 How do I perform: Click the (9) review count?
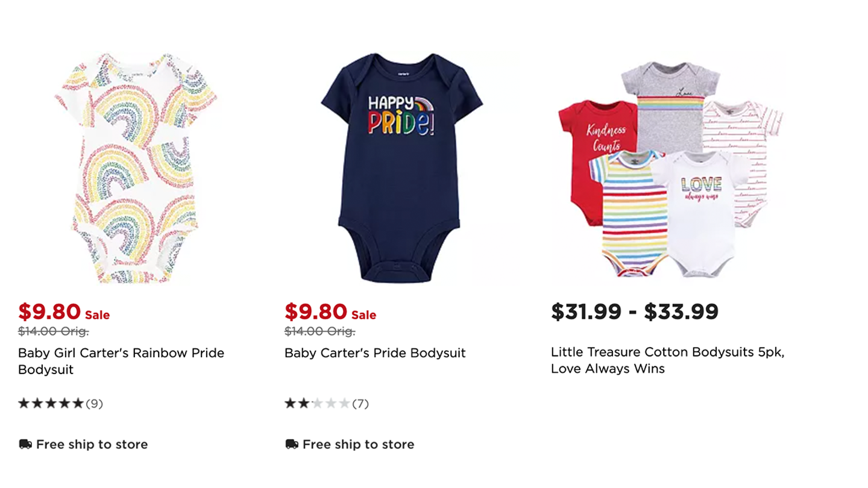pos(95,404)
